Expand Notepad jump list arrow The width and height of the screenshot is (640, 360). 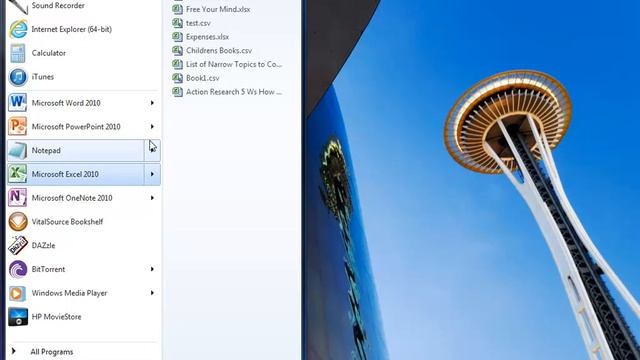pyautogui.click(x=152, y=150)
